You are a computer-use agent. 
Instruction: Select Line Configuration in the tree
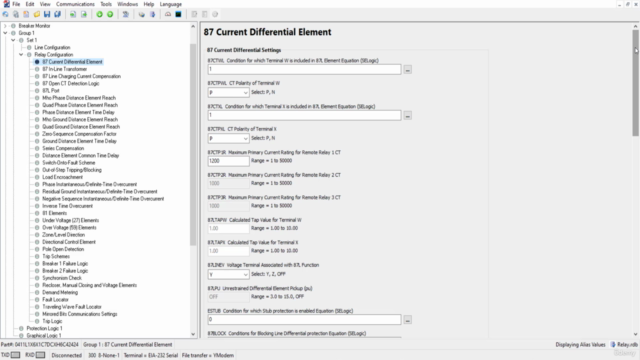point(52,47)
